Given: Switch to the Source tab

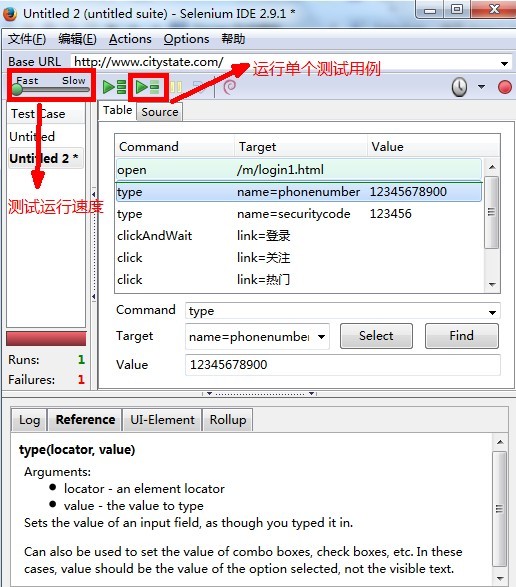Looking at the screenshot, I should pyautogui.click(x=160, y=112).
